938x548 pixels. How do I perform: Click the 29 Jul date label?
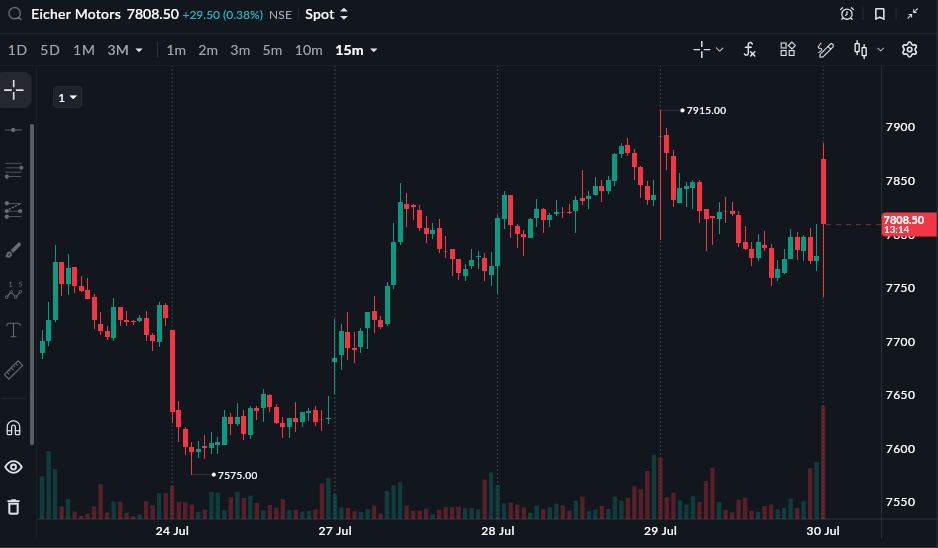pyautogui.click(x=660, y=531)
